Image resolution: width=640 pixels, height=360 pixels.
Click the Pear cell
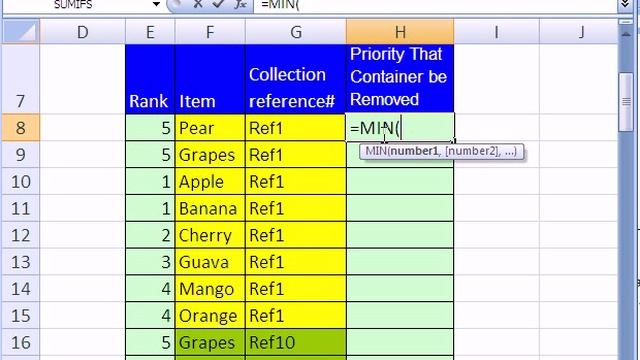[210, 128]
